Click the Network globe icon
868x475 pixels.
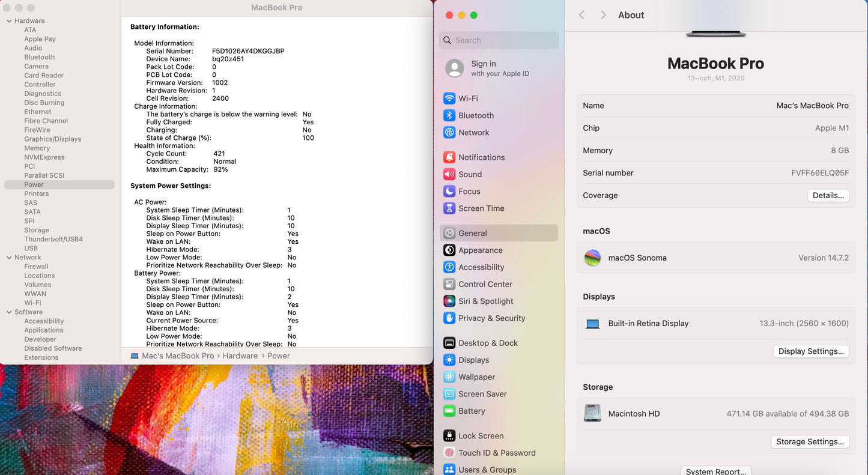449,132
